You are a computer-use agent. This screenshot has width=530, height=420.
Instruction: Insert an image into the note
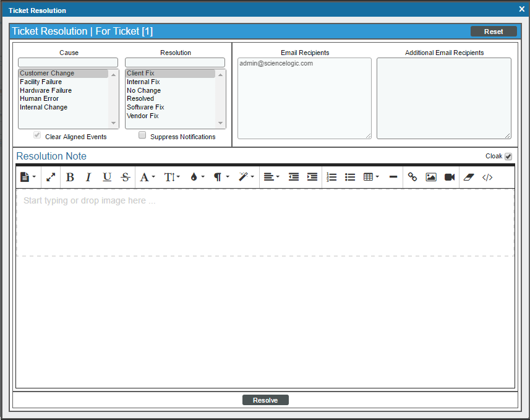click(431, 177)
